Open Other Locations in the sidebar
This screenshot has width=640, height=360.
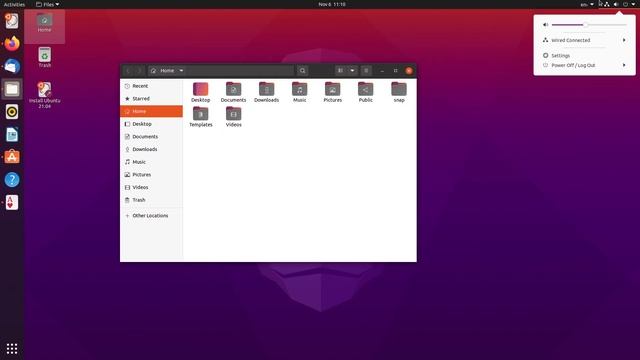coord(151,216)
